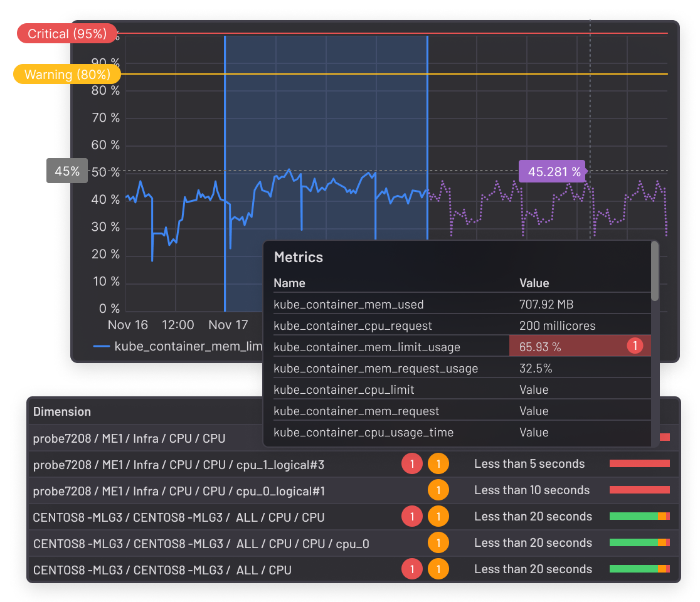Click red badge on CENTOS8 ALL / CPU / CPU row
Screen dimensions: 700x602
coord(411,517)
